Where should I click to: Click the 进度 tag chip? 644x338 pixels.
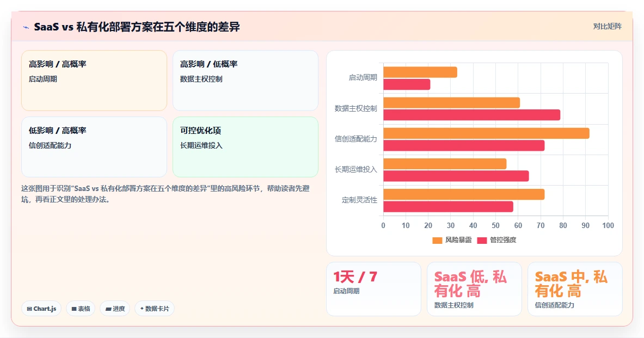click(115, 309)
